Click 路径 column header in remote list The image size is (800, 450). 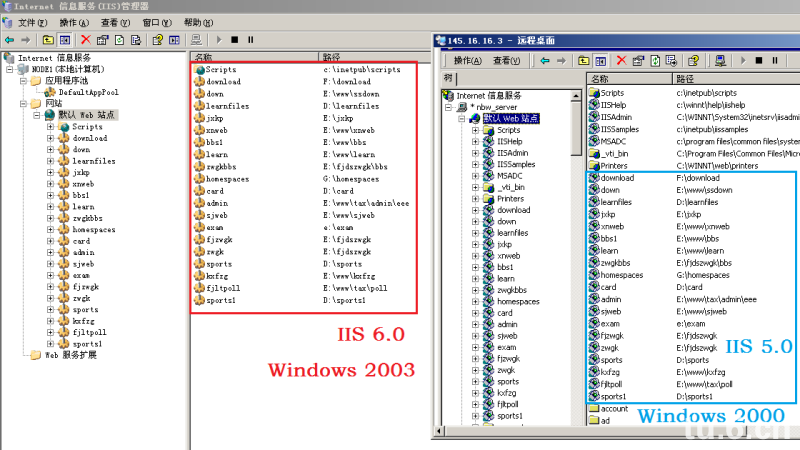coord(736,79)
